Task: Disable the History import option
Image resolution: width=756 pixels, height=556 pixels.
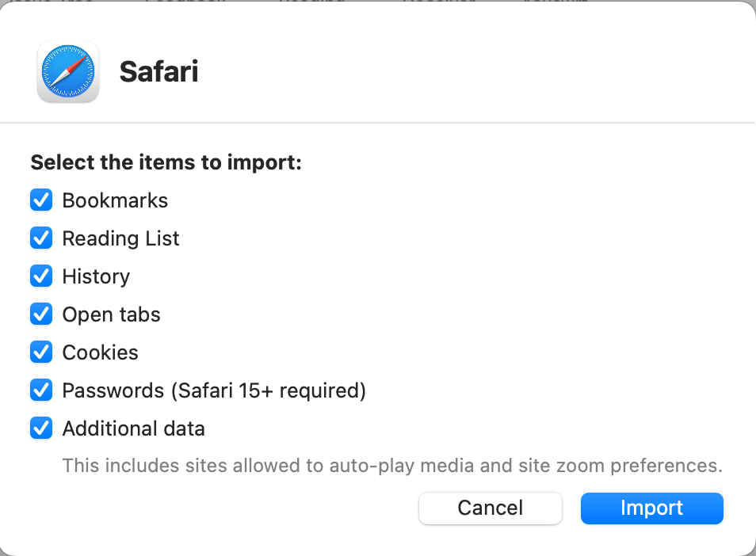Action: (40, 276)
